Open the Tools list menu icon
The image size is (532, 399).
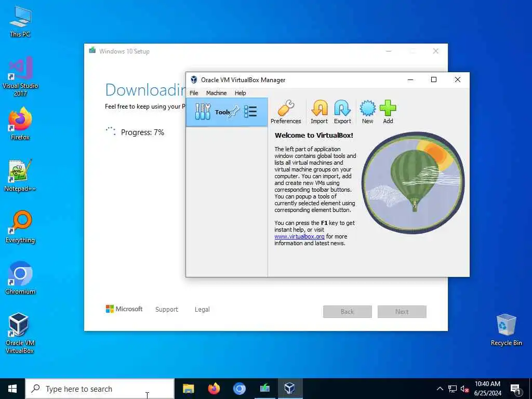[x=250, y=111]
